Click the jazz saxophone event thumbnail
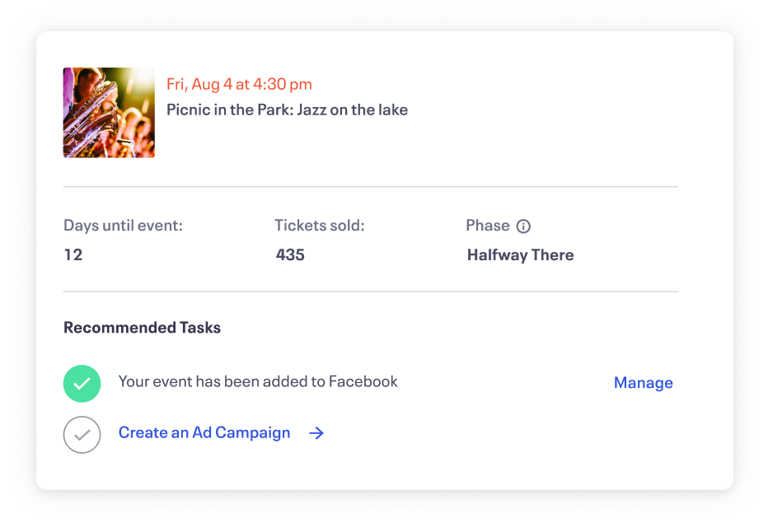The image size is (773, 532). 109,112
